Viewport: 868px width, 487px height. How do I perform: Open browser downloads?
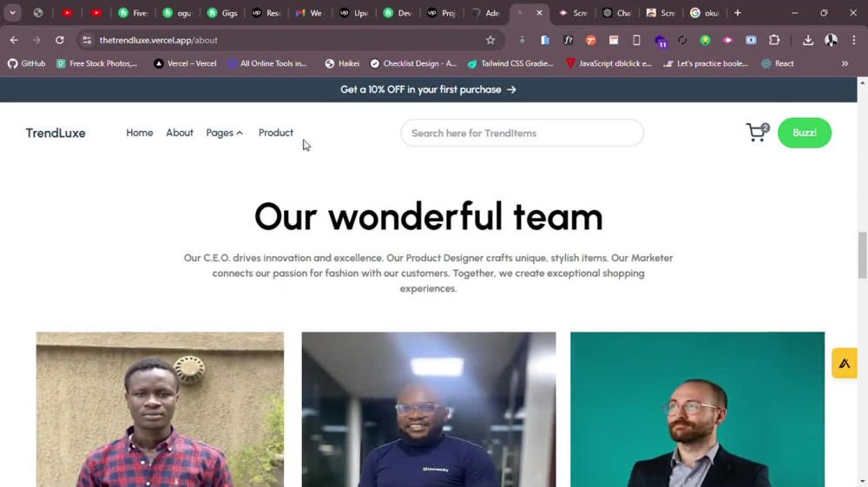[x=807, y=40]
